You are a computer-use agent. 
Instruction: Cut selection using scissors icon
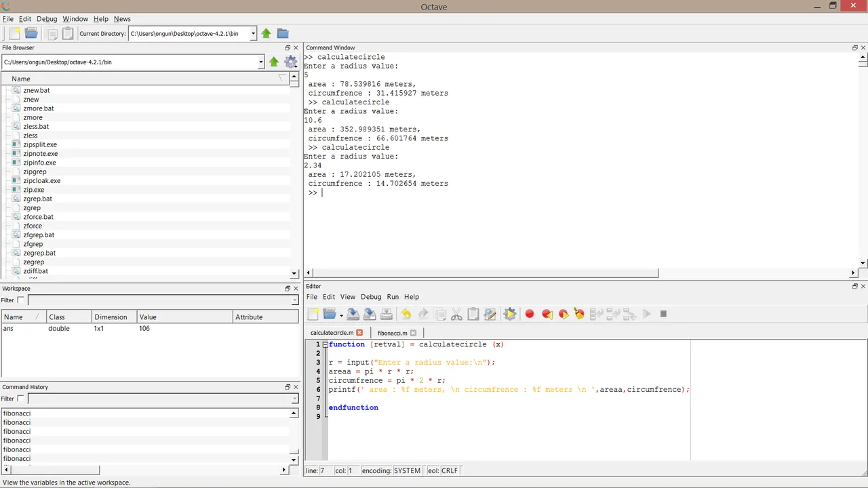(456, 314)
